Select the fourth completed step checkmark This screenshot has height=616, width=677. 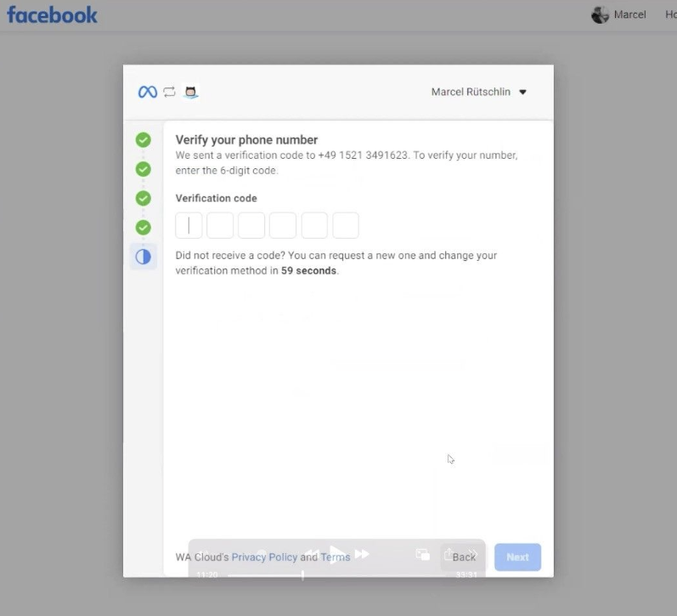point(143,227)
